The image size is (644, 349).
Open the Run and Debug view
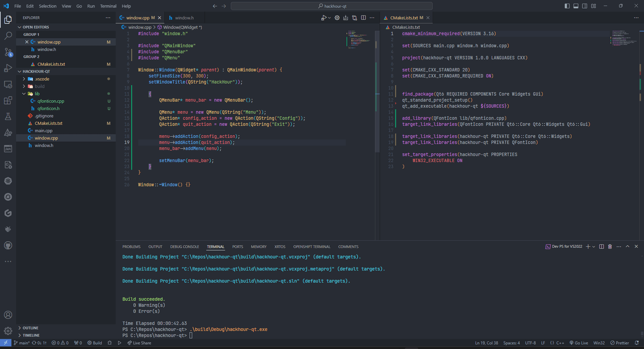(x=8, y=68)
